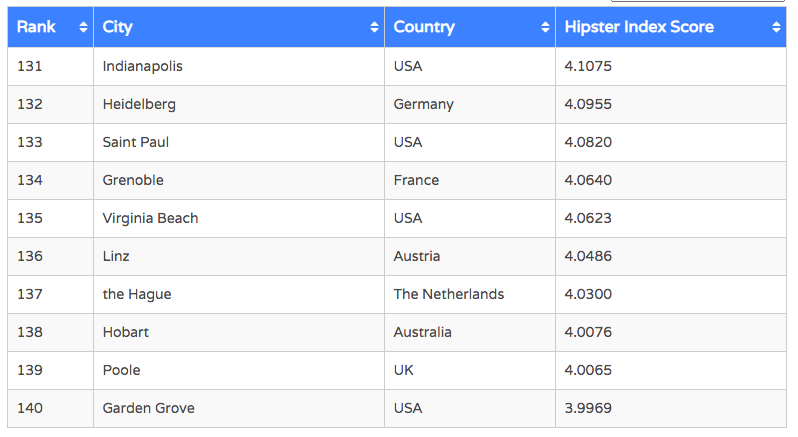798x437 pixels.
Task: Click the City header label text
Action: tap(117, 27)
